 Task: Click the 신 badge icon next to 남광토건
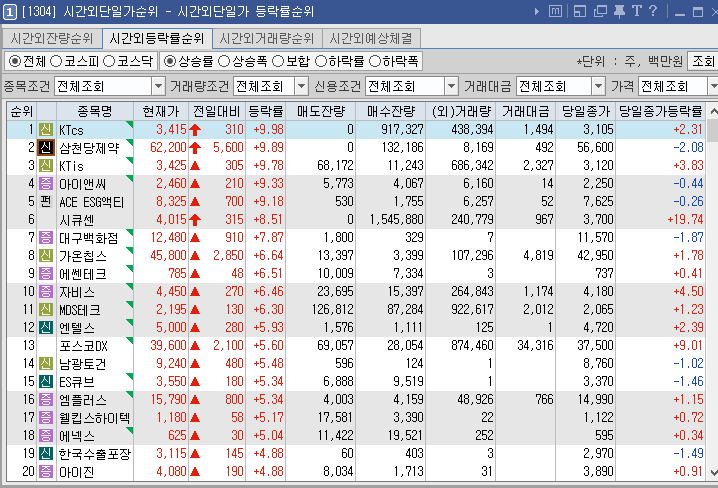[x=45, y=363]
